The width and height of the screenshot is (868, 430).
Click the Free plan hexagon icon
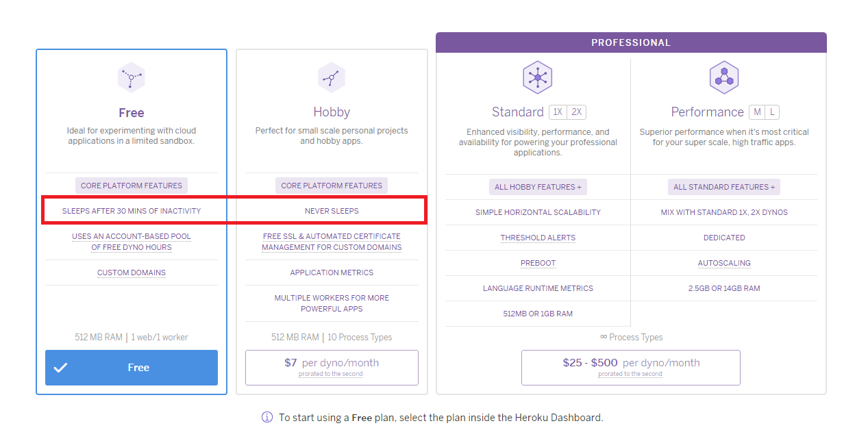click(132, 77)
